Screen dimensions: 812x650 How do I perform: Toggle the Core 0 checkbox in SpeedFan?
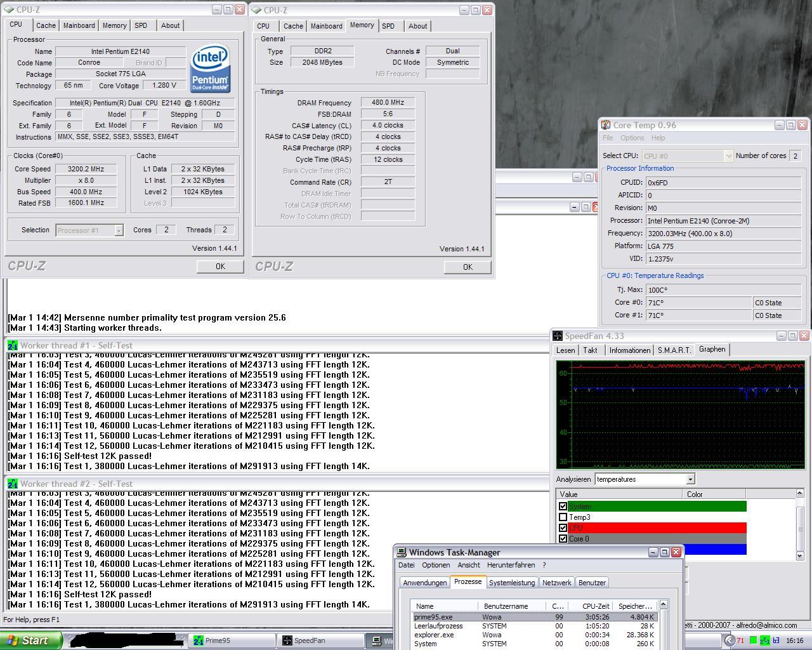coord(563,539)
